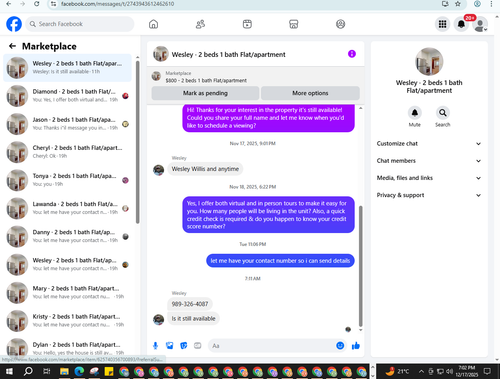Open the account profile avatar menu
This screenshot has width=500, height=379.
480,25
